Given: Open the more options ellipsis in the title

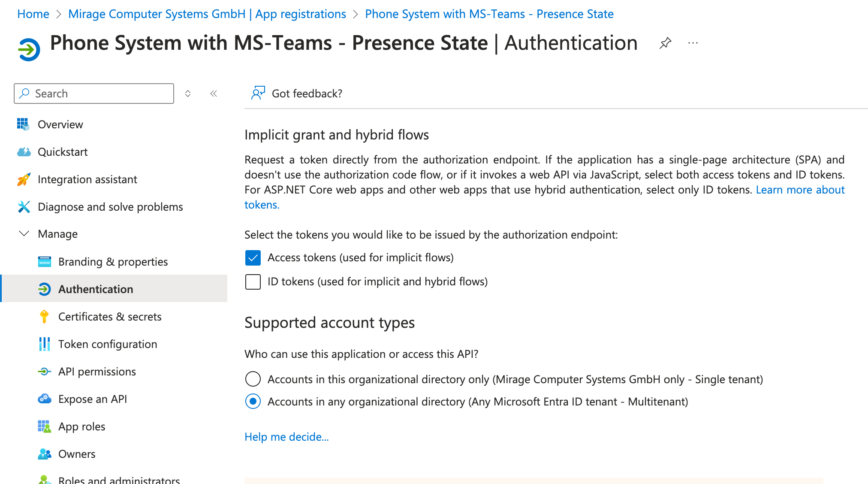Looking at the screenshot, I should click(x=693, y=43).
